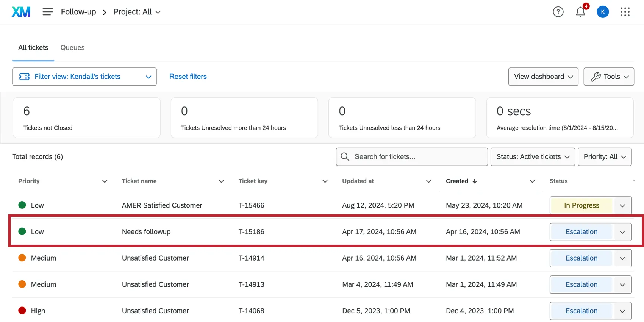Open the Status: Active tickets dropdown

533,157
